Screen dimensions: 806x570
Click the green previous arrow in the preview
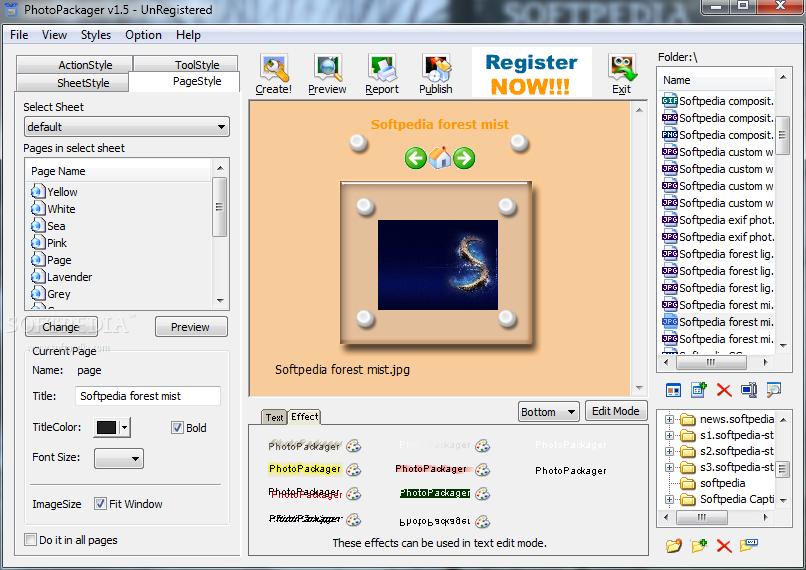[x=415, y=158]
